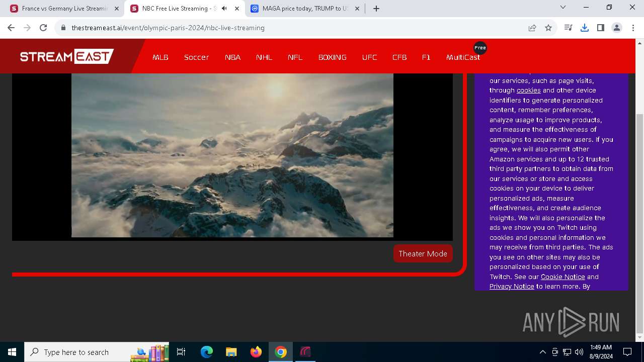
Task: Click the page vertical scrollbar
Action: coord(640,223)
